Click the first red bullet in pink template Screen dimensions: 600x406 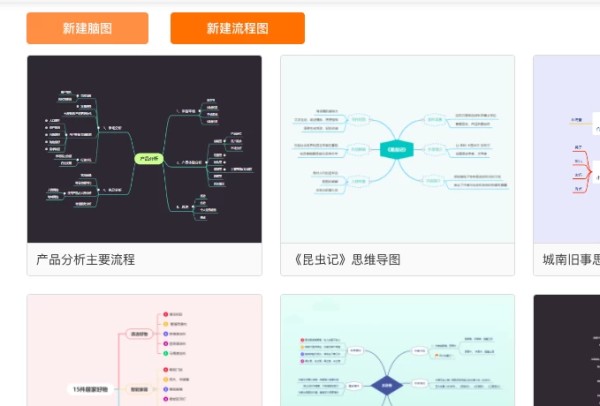pyautogui.click(x=165, y=314)
